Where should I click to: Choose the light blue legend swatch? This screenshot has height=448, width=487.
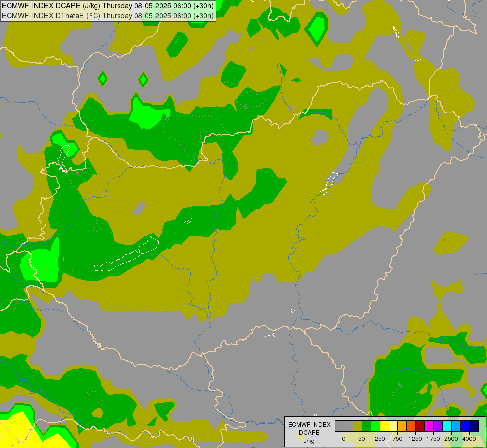pyautogui.click(x=456, y=426)
